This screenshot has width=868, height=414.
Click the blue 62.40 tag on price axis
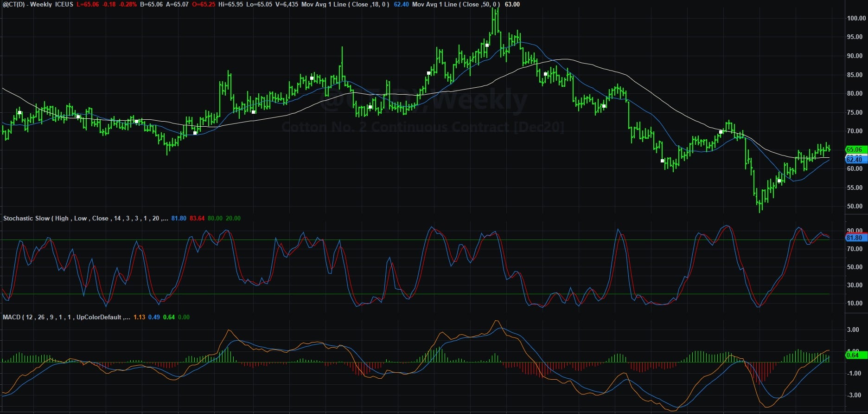(855, 160)
